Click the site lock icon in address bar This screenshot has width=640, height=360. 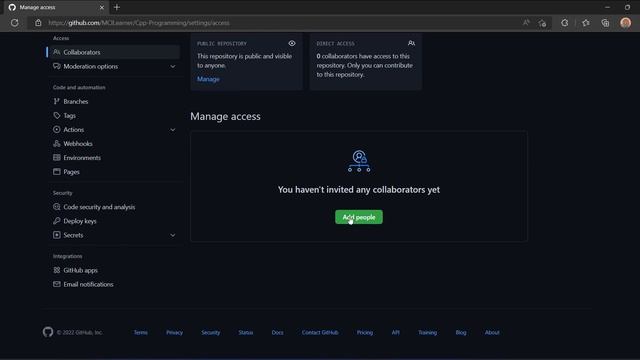pos(38,23)
